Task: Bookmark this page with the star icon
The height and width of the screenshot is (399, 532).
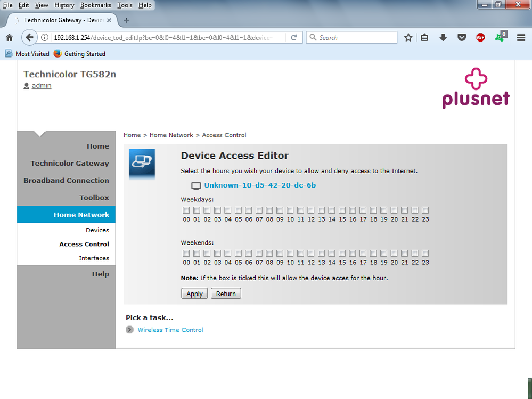Action: pos(408,38)
